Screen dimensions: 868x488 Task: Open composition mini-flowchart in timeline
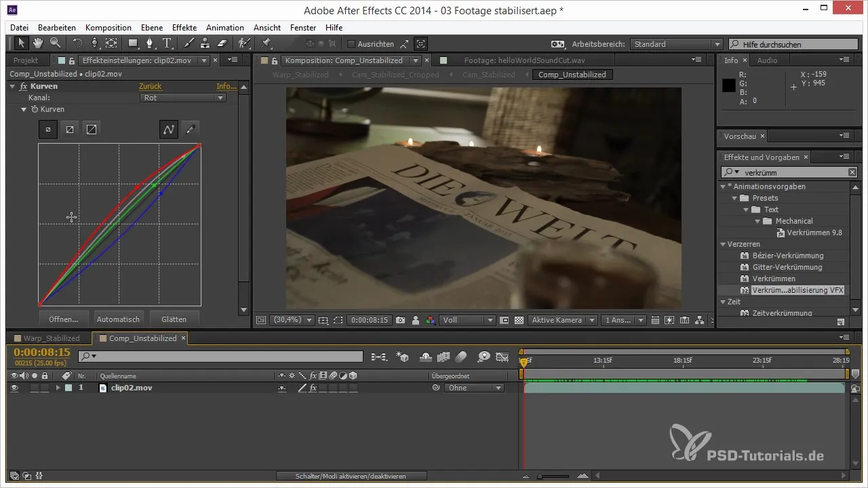coord(378,356)
